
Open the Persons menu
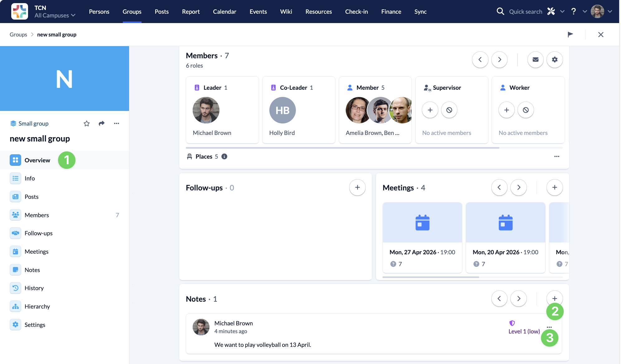[x=99, y=12]
